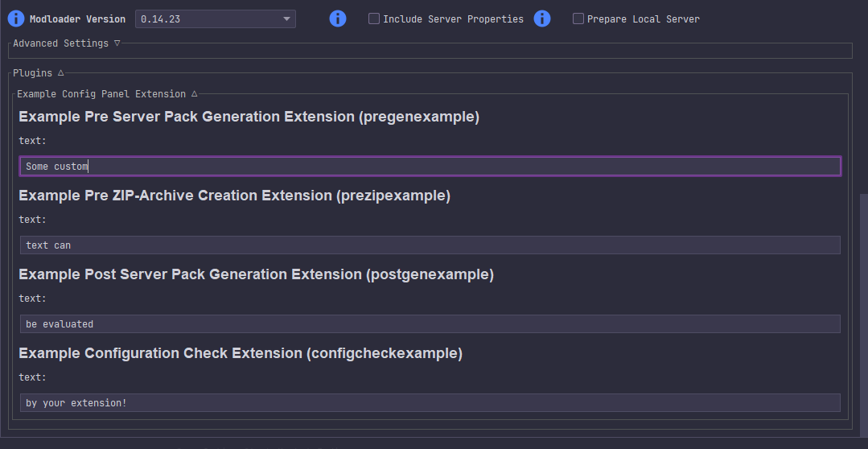This screenshot has height=449, width=868.
Task: Click into the "by your extension!" field
Action: pos(430,403)
